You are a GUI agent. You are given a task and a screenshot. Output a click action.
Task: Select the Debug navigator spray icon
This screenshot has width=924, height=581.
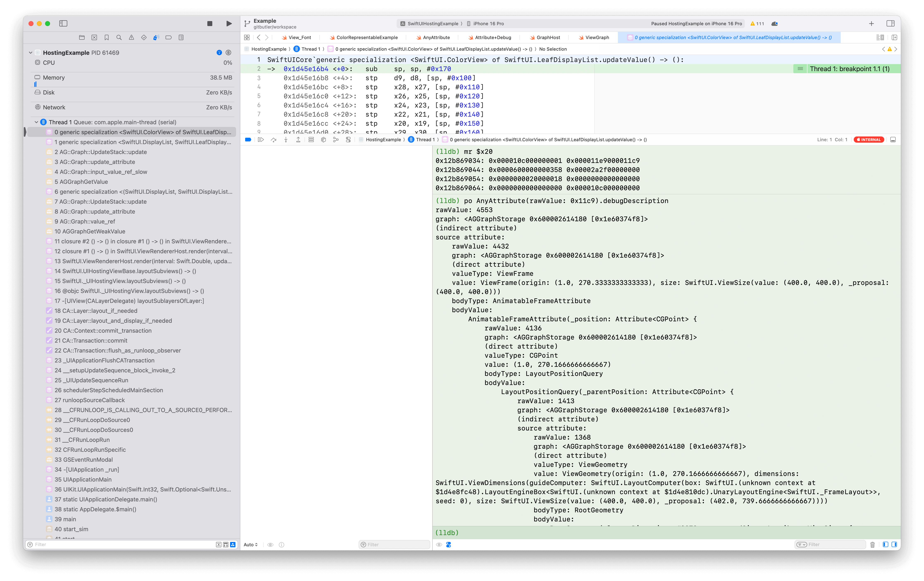pyautogui.click(x=156, y=38)
